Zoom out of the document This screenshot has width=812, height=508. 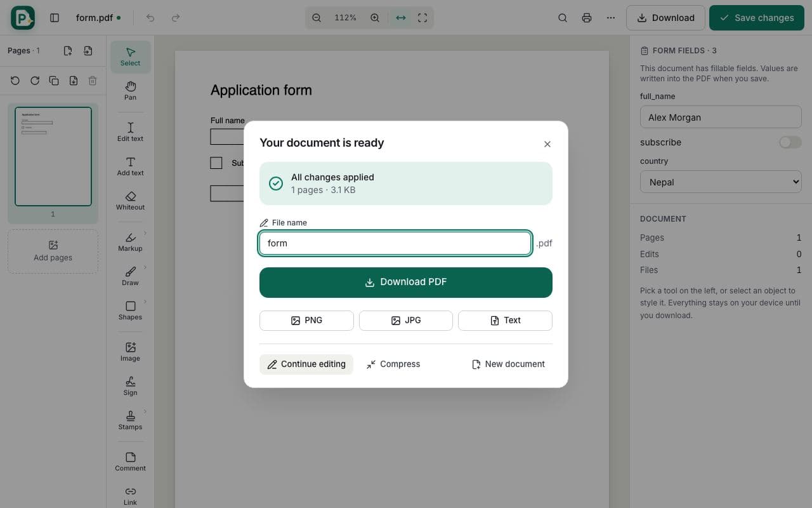click(x=317, y=18)
